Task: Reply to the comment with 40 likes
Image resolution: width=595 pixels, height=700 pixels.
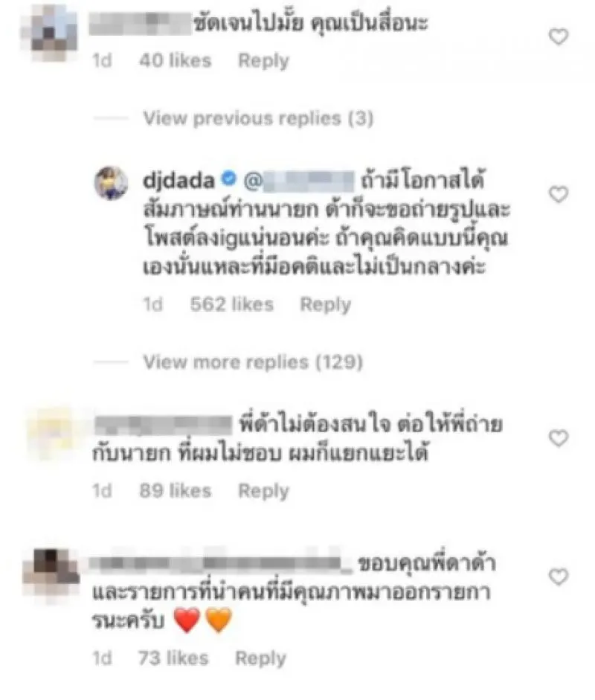Action: click(x=263, y=61)
